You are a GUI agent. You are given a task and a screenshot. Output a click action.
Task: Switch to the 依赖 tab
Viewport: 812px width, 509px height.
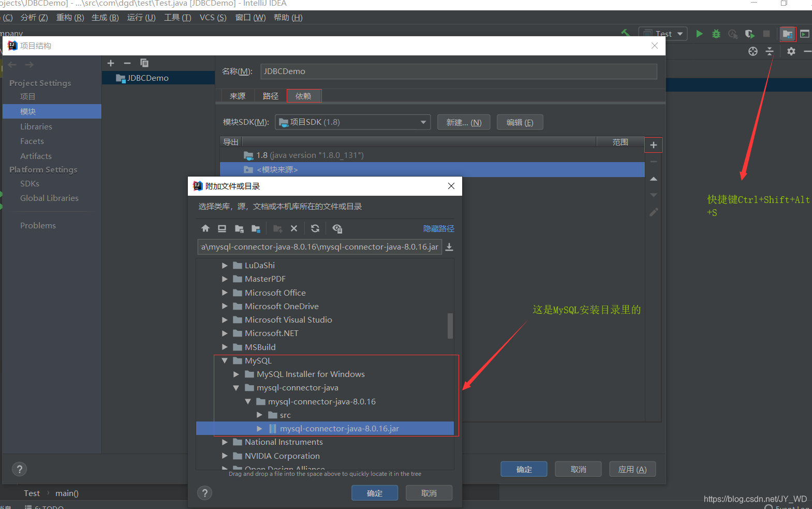[x=304, y=96]
